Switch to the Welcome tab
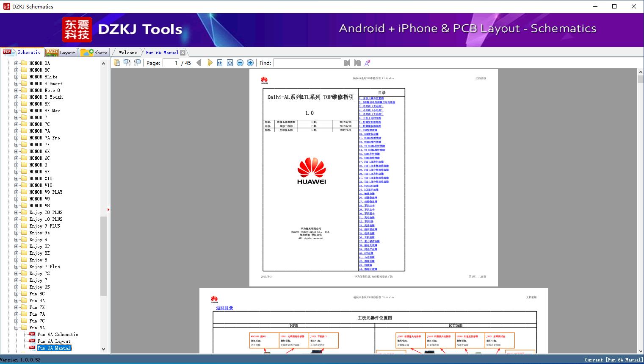Screen dimensions: 644x364 click(x=128, y=53)
